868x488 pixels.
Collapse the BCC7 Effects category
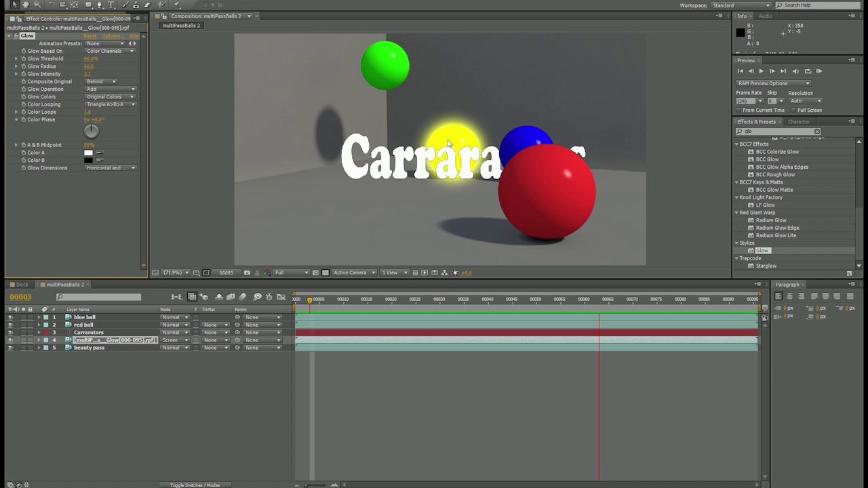click(737, 144)
